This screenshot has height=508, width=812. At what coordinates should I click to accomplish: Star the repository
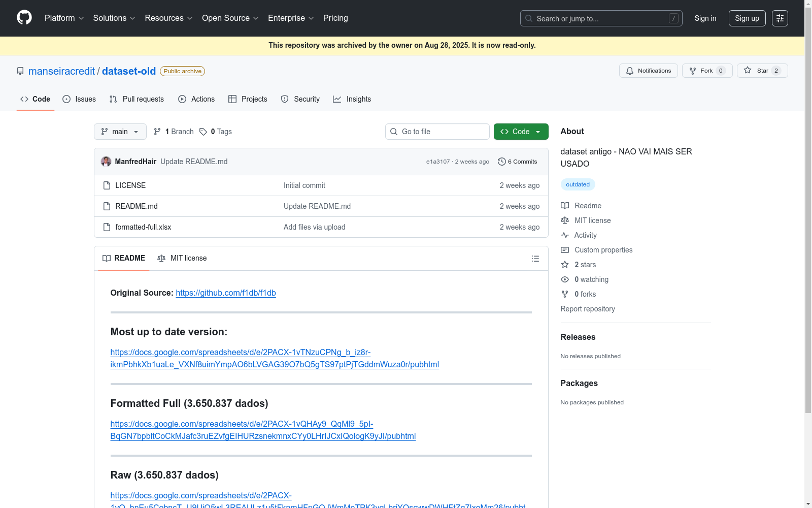(762, 71)
